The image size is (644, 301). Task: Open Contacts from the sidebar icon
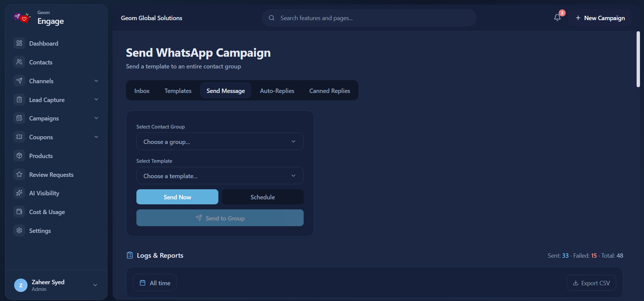click(19, 62)
